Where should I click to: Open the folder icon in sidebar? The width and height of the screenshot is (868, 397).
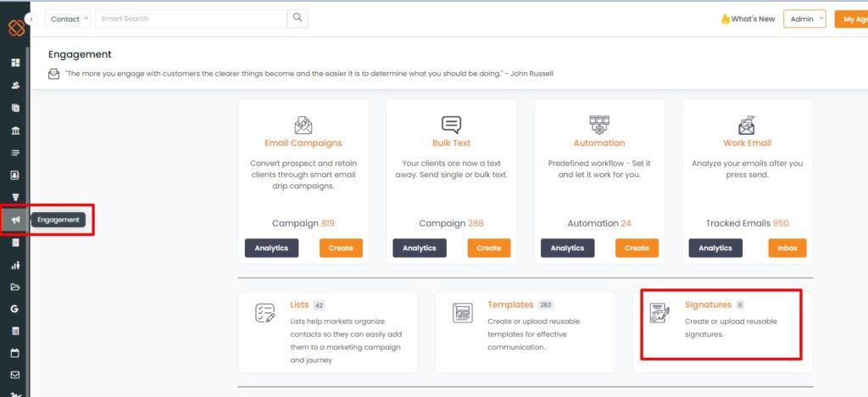[x=15, y=287]
